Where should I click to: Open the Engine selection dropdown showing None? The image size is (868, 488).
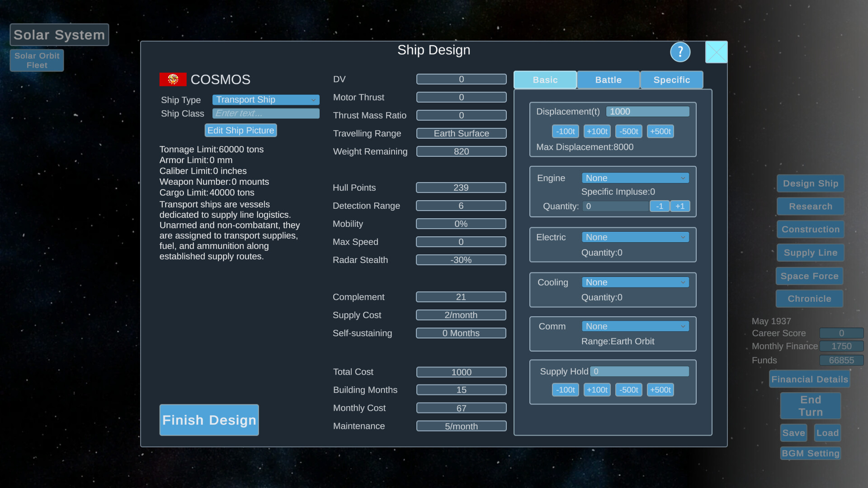coord(635,178)
